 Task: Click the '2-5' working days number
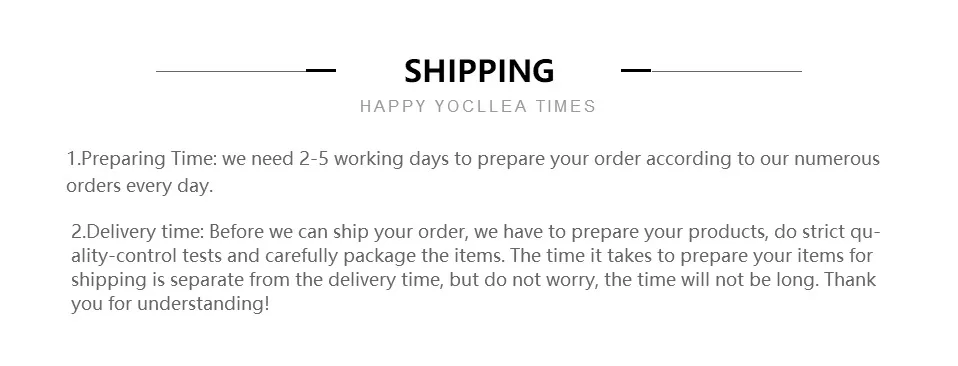click(x=314, y=159)
